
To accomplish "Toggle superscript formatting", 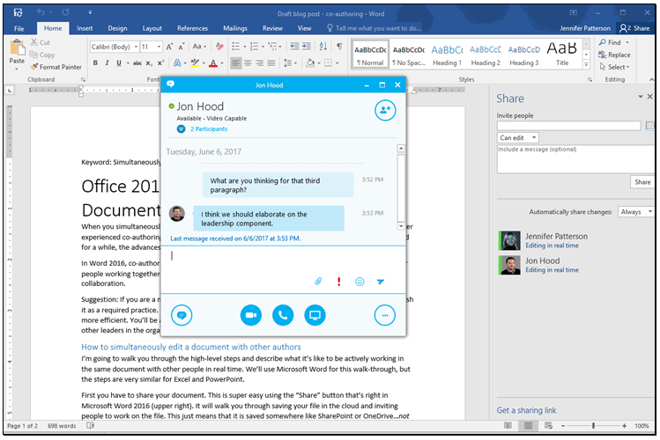I will click(x=160, y=63).
